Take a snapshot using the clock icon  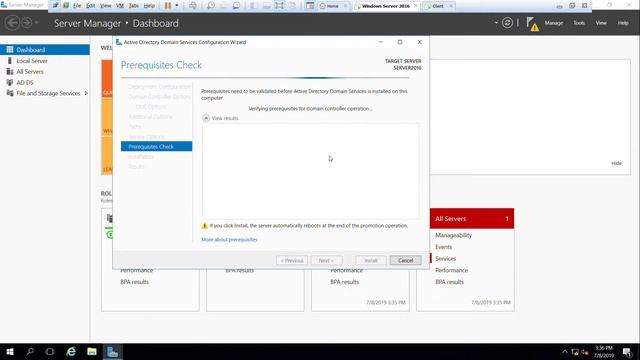tap(211, 6)
